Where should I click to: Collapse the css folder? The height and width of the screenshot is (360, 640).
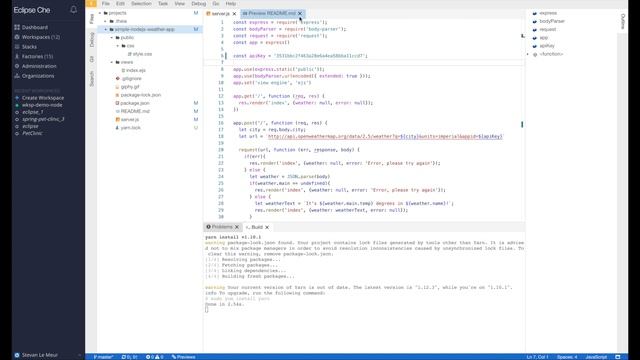coord(118,46)
